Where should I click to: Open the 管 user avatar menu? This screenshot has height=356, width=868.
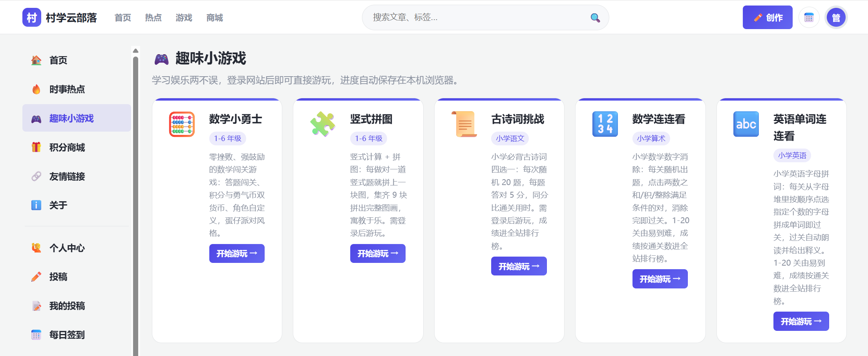(836, 17)
